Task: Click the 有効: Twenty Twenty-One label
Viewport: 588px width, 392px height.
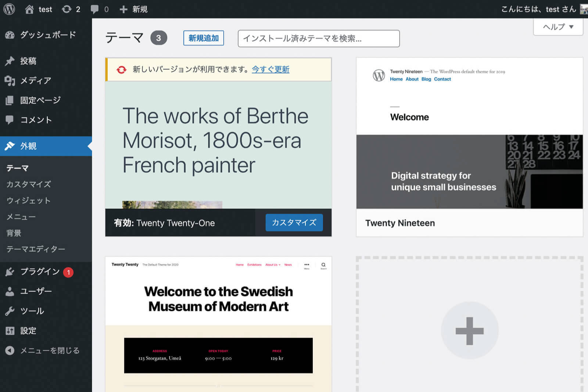Action: (x=164, y=223)
